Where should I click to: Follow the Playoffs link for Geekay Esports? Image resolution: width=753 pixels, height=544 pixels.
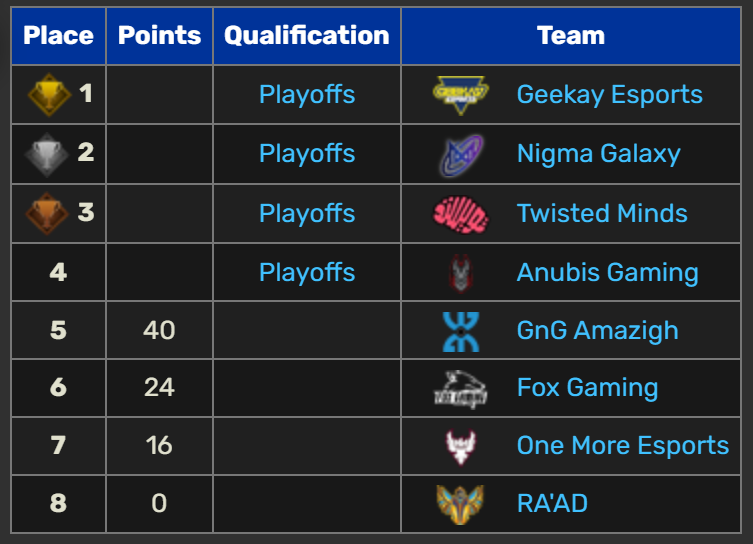307,95
